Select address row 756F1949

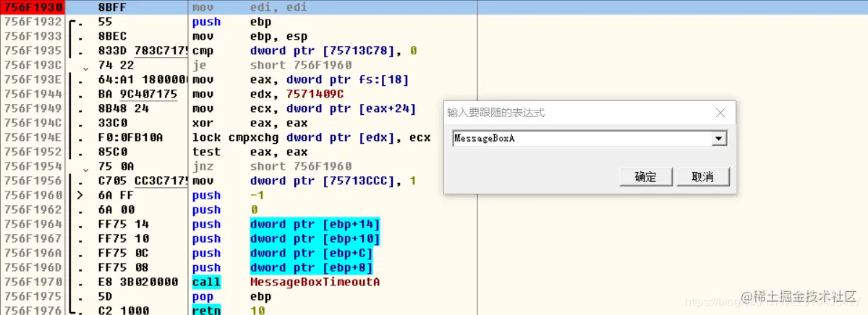(33, 108)
